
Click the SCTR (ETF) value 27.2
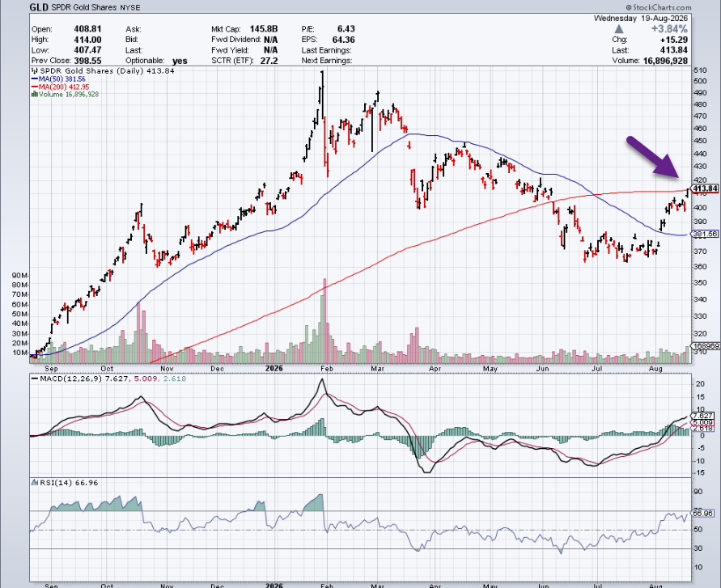pos(269,61)
